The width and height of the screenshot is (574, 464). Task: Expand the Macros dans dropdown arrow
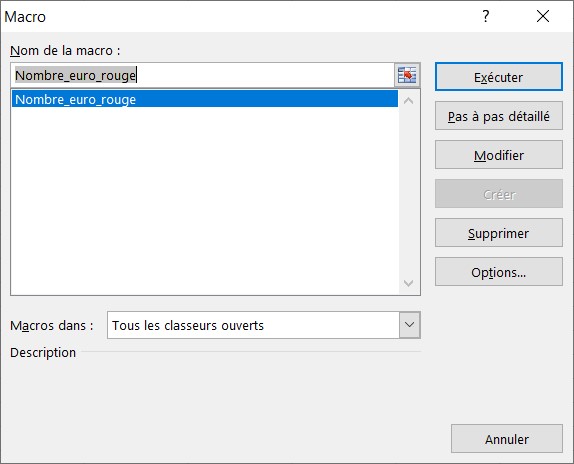point(409,325)
